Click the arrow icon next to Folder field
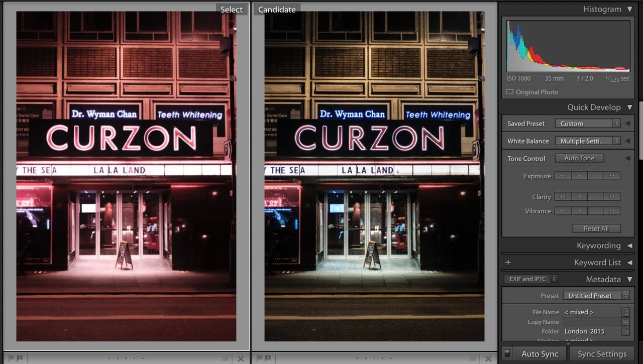Viewport: 643px width, 364px height. coord(625,331)
